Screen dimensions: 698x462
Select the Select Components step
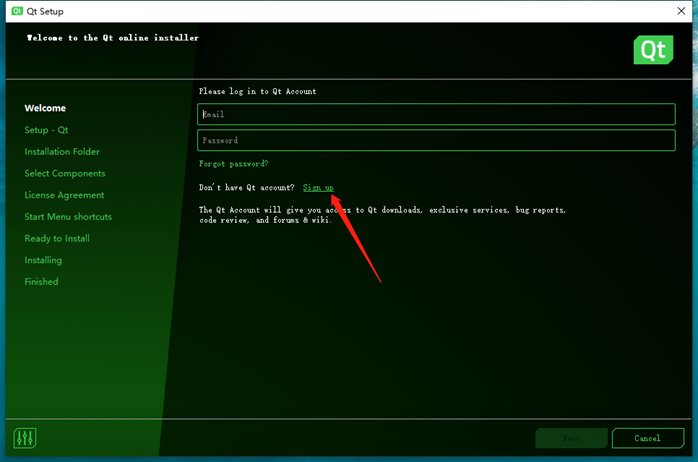pos(65,174)
